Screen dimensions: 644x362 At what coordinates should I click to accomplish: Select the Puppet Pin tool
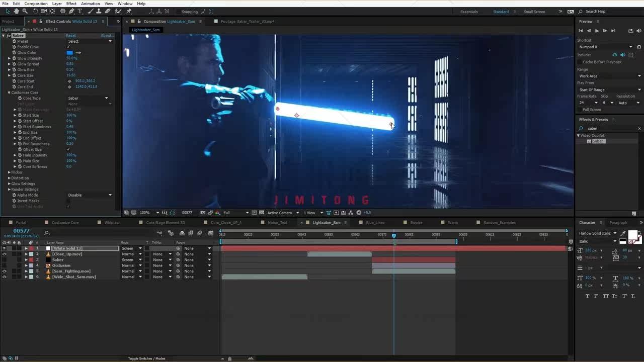point(129,11)
